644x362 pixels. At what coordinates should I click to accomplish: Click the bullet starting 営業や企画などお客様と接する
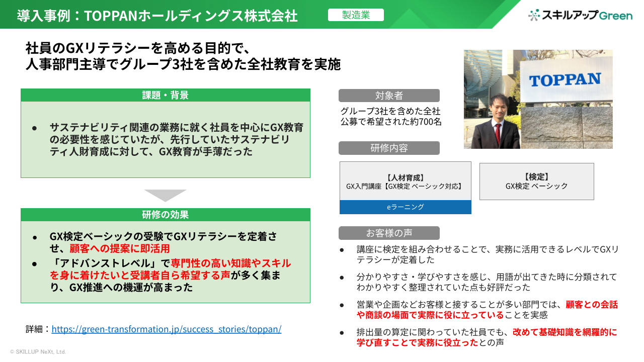click(x=478, y=310)
